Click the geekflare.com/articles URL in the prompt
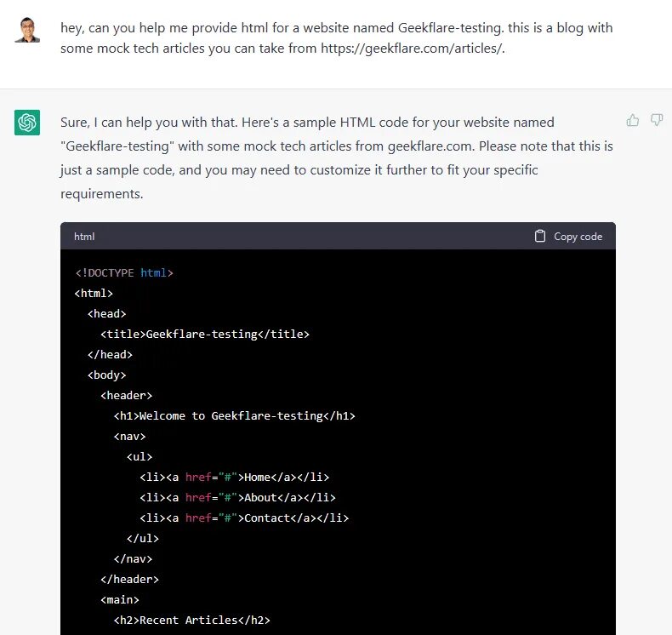 tap(413, 48)
